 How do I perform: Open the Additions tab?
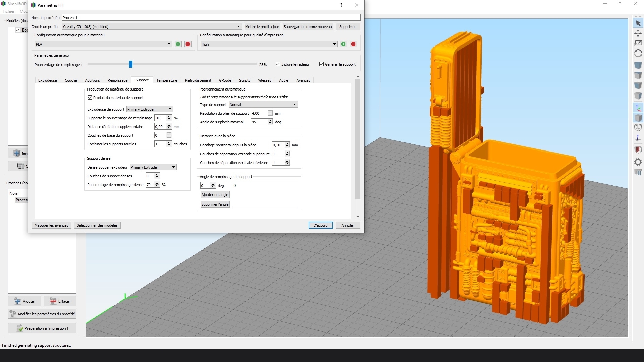(x=92, y=80)
